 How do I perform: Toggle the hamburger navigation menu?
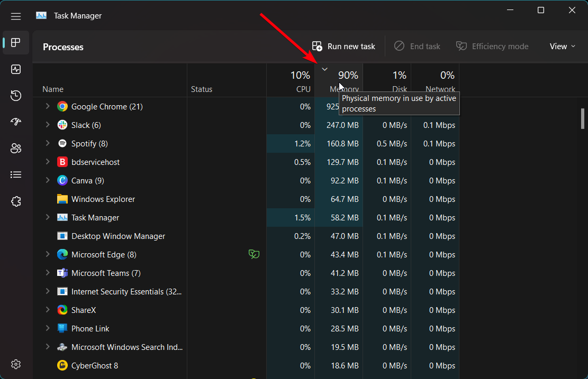pos(16,16)
